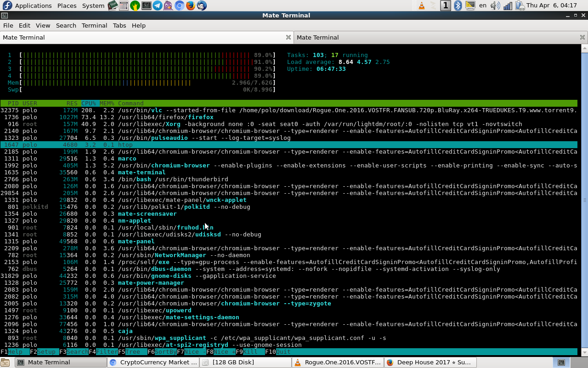Open the terminal Search menu
This screenshot has width=588, height=368.
point(66,25)
